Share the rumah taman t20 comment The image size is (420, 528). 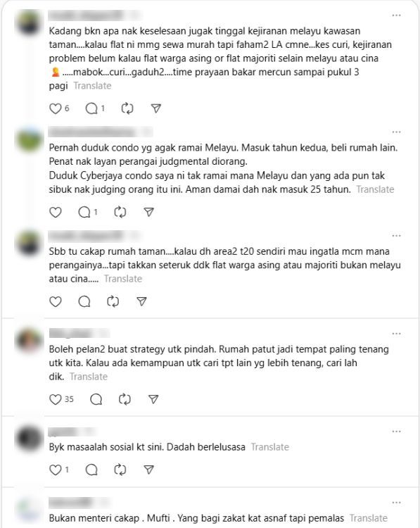pyautogui.click(x=141, y=301)
